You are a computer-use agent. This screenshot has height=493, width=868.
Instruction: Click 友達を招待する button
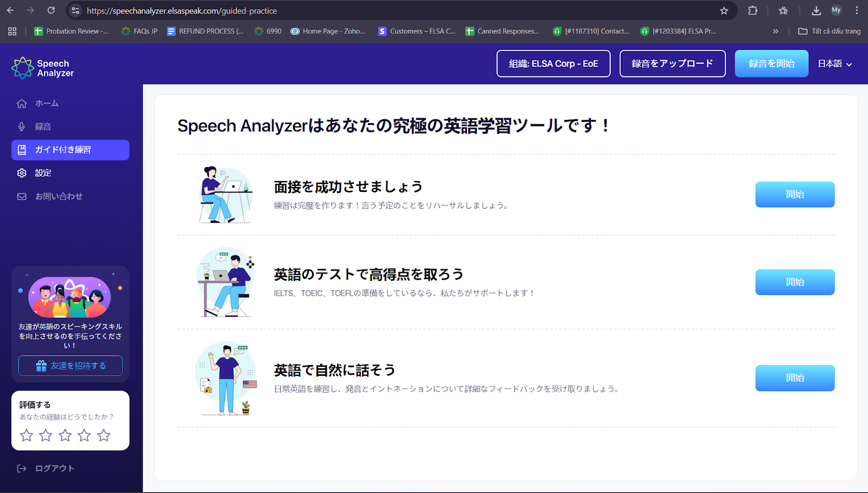pyautogui.click(x=70, y=366)
